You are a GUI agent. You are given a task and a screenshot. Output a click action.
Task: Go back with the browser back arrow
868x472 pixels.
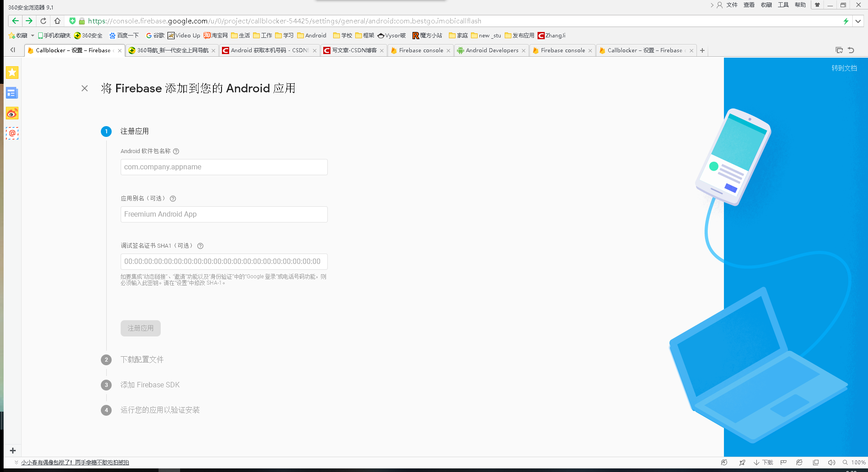pyautogui.click(x=15, y=21)
